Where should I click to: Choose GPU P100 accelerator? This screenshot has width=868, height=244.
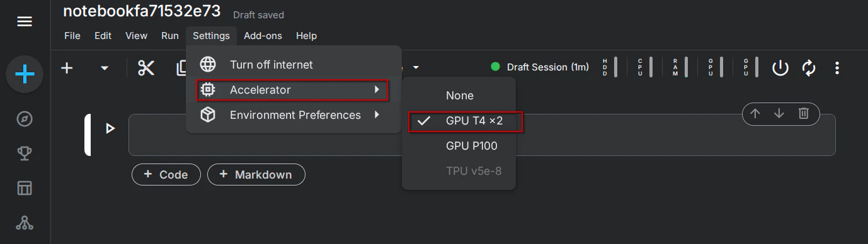pyautogui.click(x=459, y=146)
